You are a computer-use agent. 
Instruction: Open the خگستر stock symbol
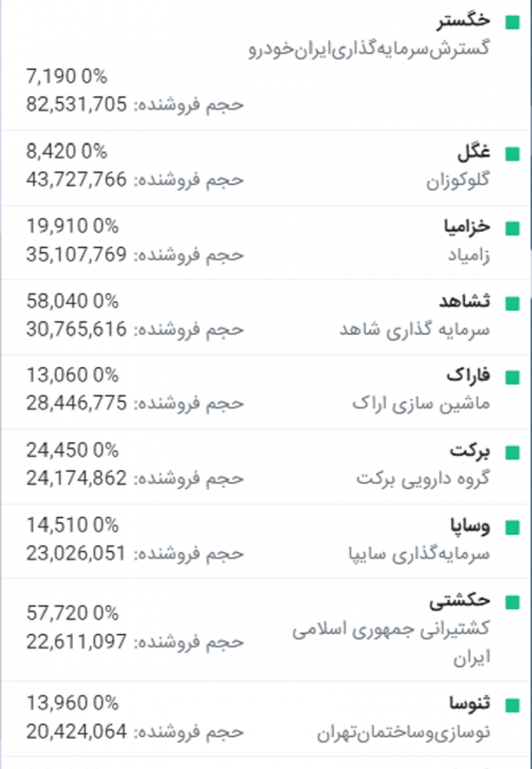tap(463, 21)
